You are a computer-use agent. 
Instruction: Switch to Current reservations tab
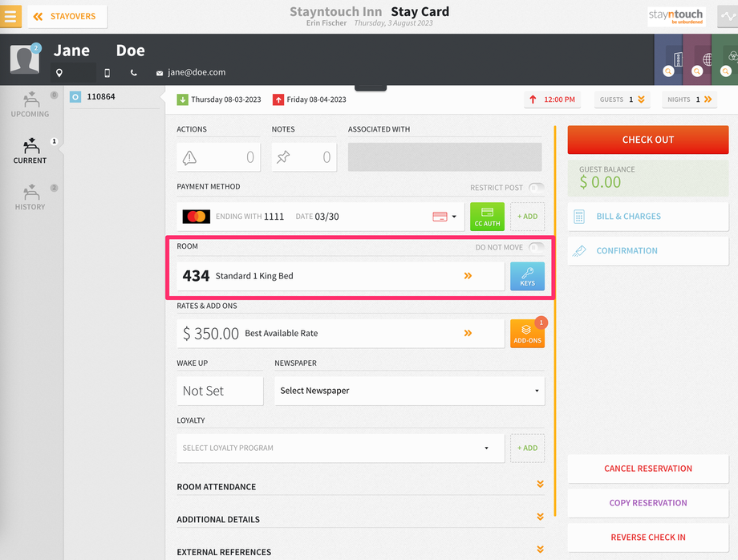coord(30,151)
